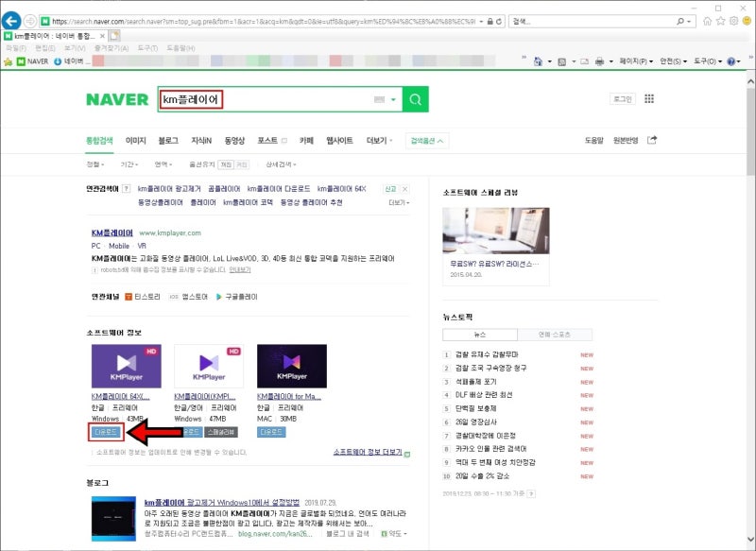Click the related search help question icon

pos(127,189)
